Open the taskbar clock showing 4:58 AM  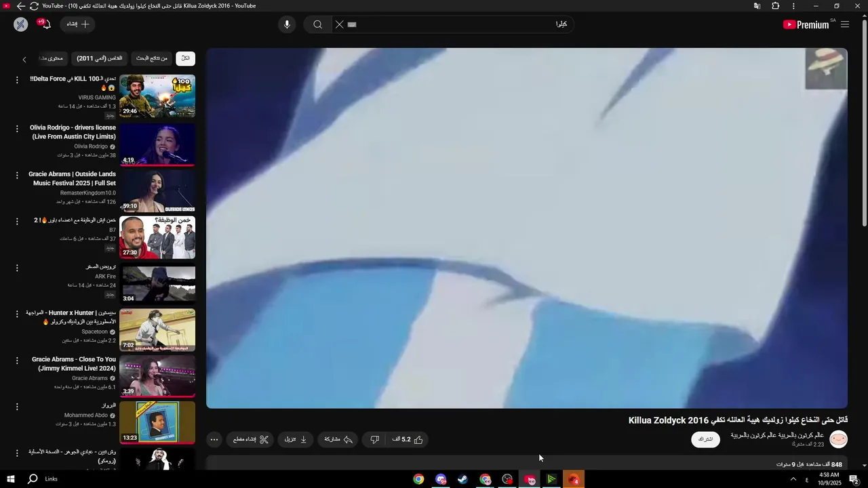829,479
